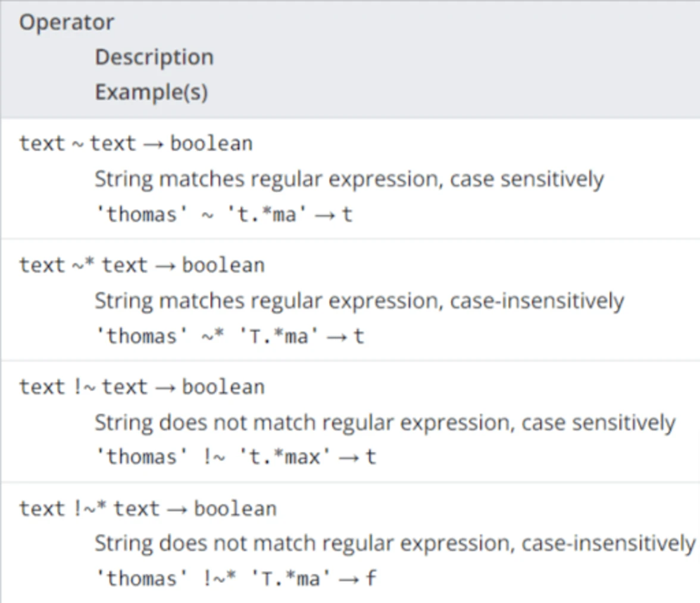Click the result 't' after 't.*max' example

pyautogui.click(x=371, y=457)
